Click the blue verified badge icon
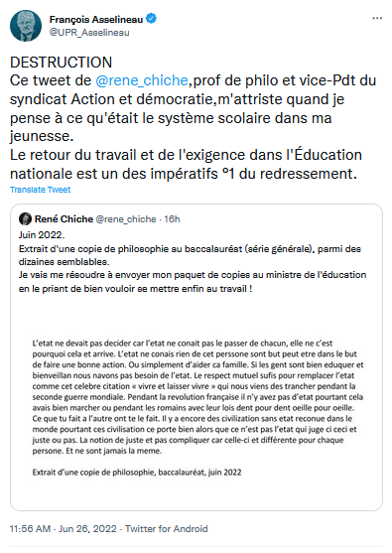 pos(151,18)
